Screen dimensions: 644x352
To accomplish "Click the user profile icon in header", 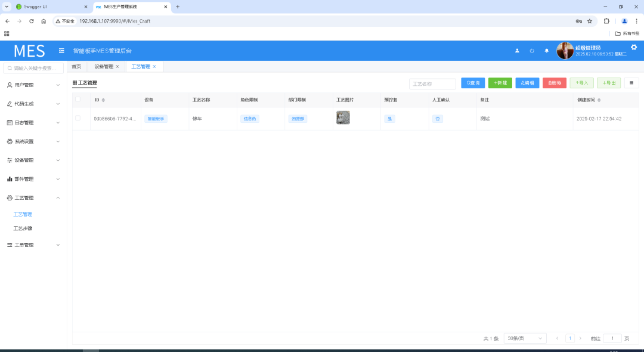I will click(517, 51).
